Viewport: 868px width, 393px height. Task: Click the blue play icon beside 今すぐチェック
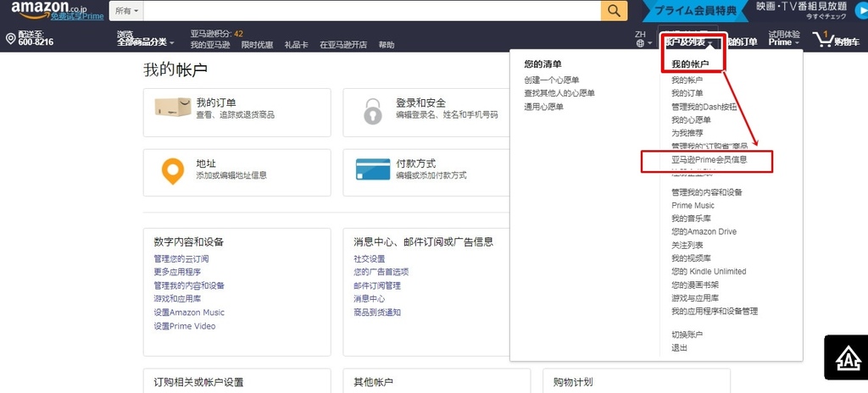[860, 11]
